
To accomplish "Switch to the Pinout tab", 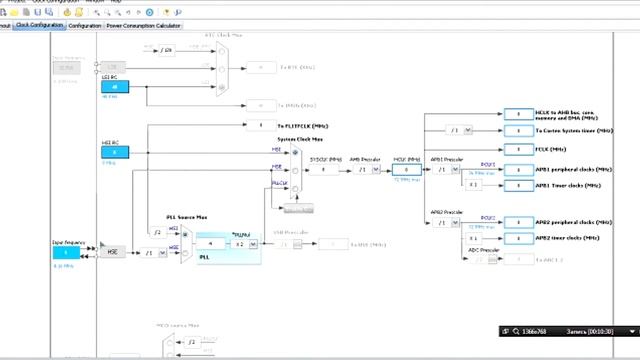I will [x=5, y=26].
